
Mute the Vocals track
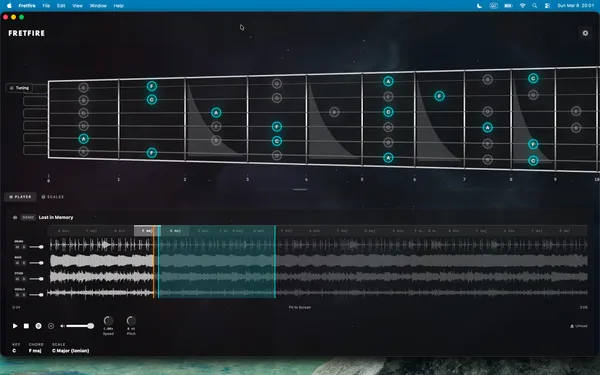pyautogui.click(x=17, y=295)
